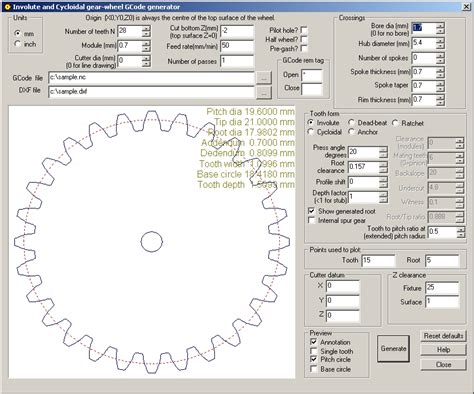Enable the Single tooth preview checkbox
The width and height of the screenshot is (474, 394).
click(313, 351)
